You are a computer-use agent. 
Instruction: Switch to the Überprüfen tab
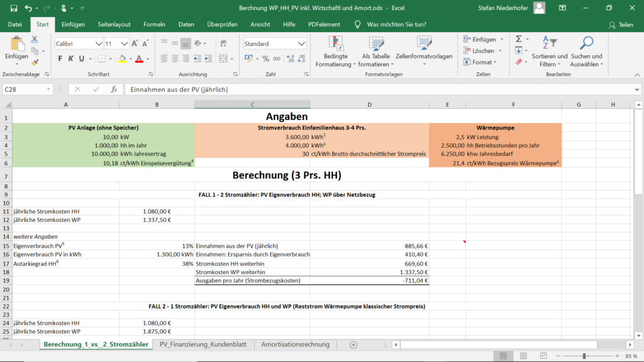(x=222, y=25)
